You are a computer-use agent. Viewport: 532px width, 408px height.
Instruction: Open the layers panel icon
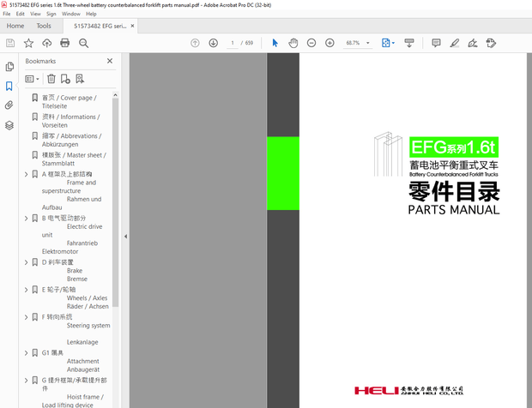(x=9, y=125)
